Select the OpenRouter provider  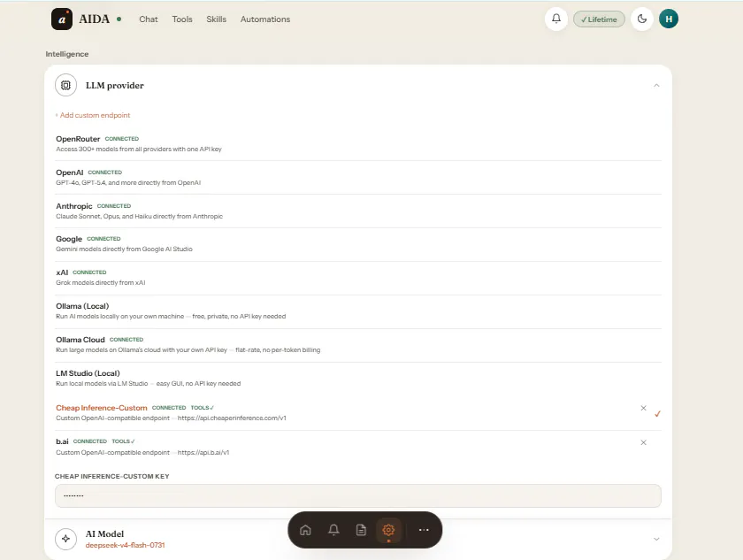click(358, 143)
